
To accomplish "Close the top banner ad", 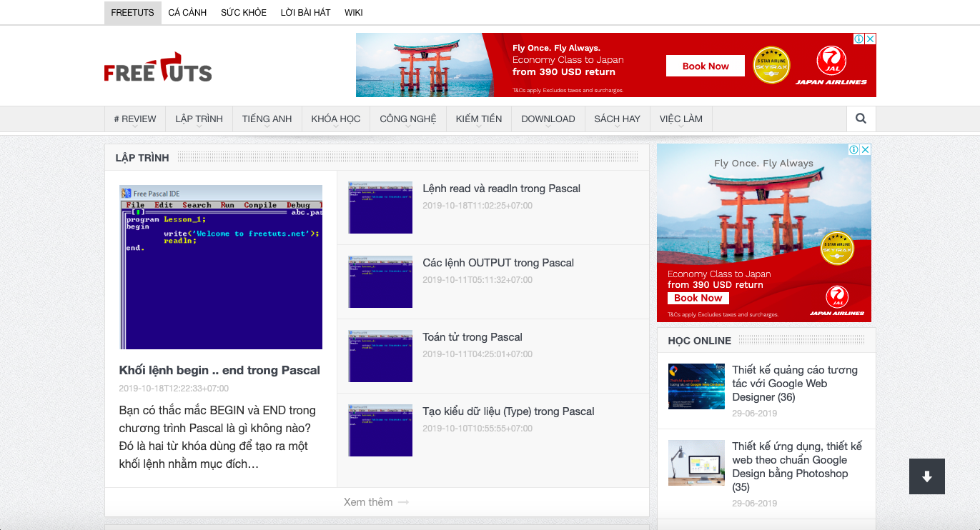I will [x=870, y=39].
